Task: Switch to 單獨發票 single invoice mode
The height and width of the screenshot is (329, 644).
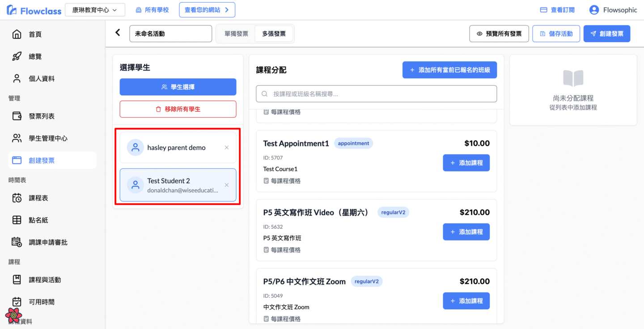Action: pos(236,34)
